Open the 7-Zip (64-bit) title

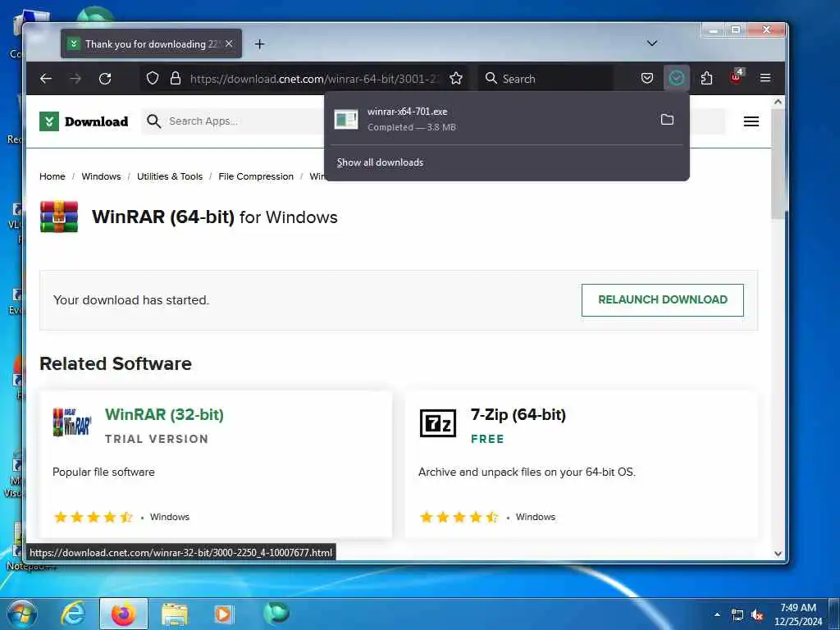[x=518, y=414]
